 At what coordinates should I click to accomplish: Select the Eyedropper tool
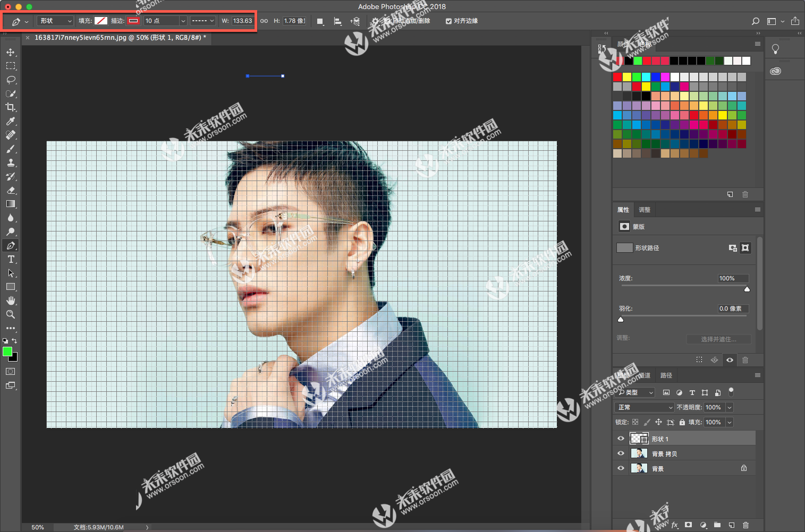coord(11,121)
